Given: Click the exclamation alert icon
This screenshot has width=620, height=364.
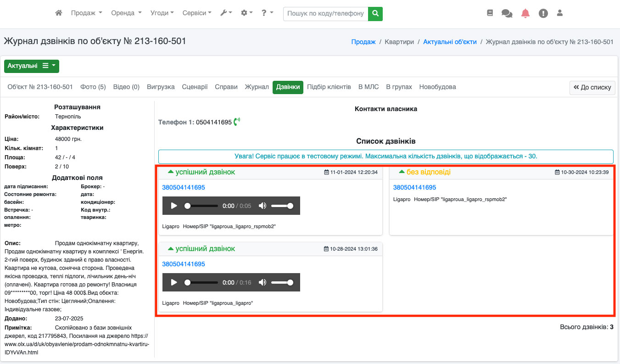Looking at the screenshot, I should [x=543, y=13].
